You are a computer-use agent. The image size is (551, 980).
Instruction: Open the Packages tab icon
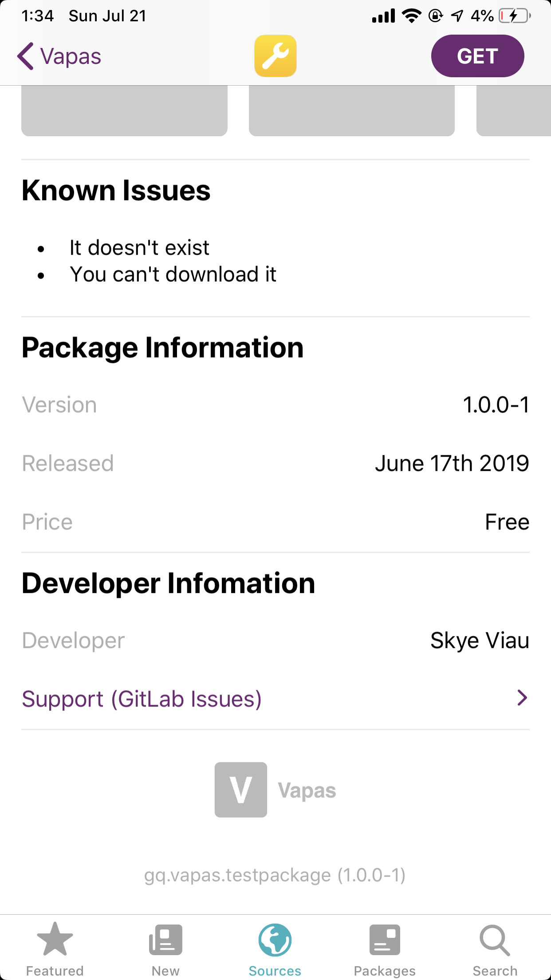(x=385, y=939)
